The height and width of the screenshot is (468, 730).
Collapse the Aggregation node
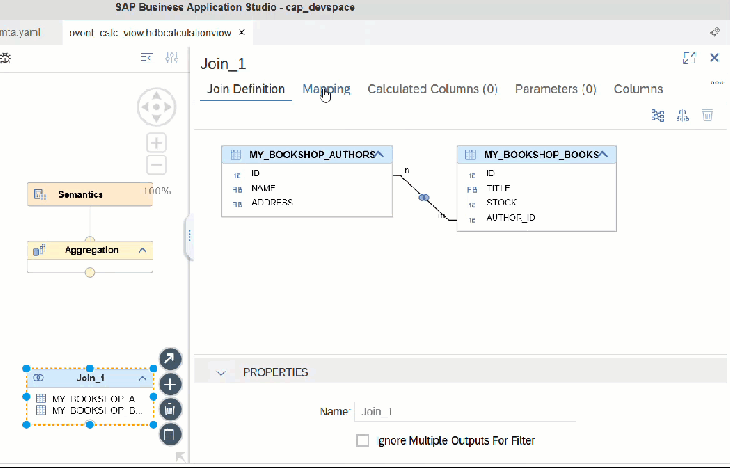pyautogui.click(x=142, y=251)
